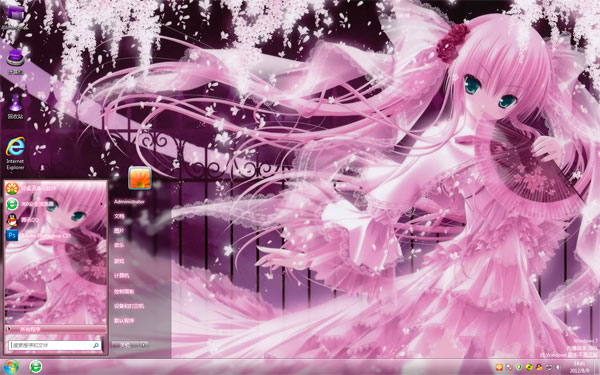Click the orange tray icon
This screenshot has width=600, height=375.
[499, 367]
